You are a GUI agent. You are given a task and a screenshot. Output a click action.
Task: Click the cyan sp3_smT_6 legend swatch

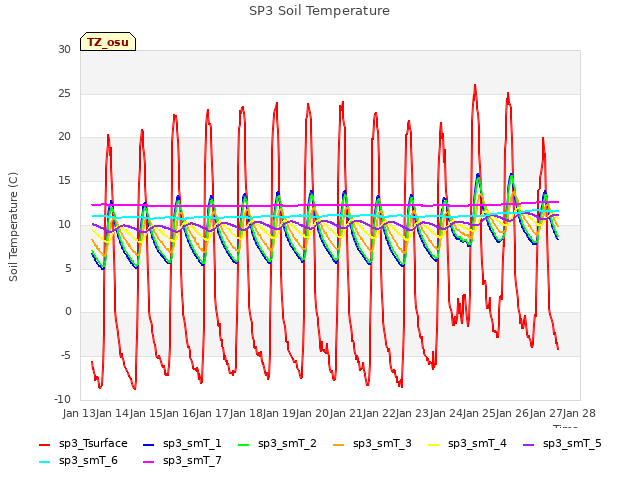(44, 462)
